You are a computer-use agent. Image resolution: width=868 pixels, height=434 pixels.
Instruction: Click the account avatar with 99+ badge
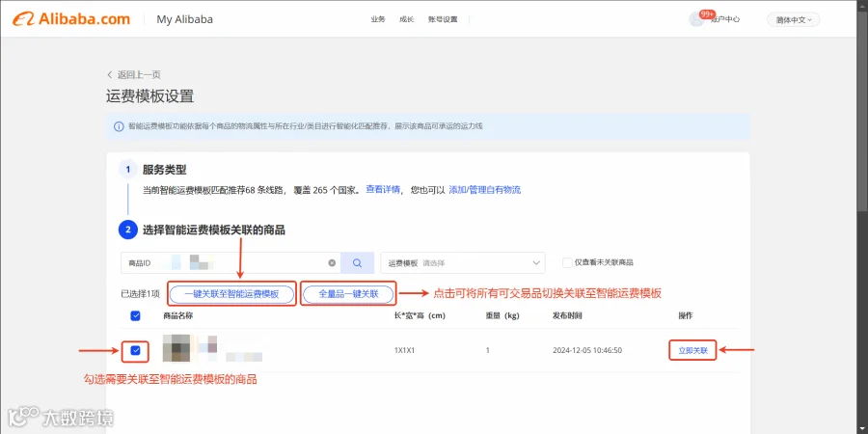pos(696,19)
